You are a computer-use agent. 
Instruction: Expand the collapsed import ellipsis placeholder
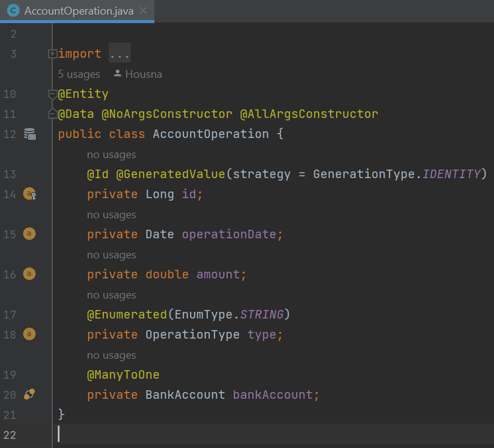coord(120,53)
